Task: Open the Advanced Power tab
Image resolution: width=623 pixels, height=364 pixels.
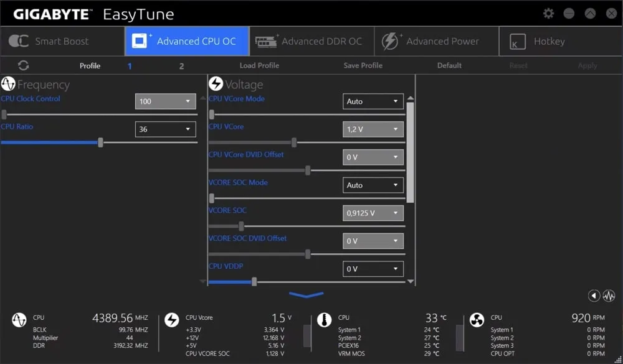Action: point(437,41)
